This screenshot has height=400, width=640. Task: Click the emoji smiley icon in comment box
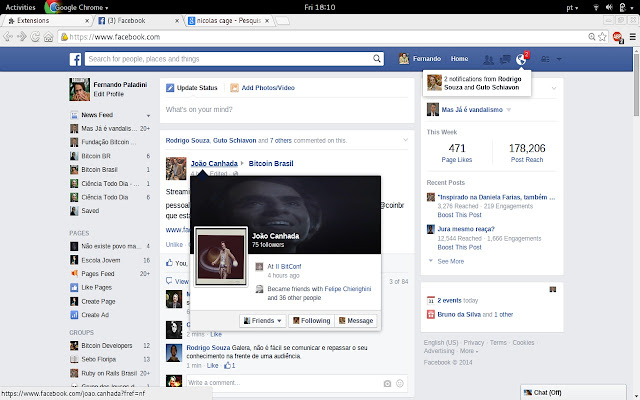coord(400,383)
